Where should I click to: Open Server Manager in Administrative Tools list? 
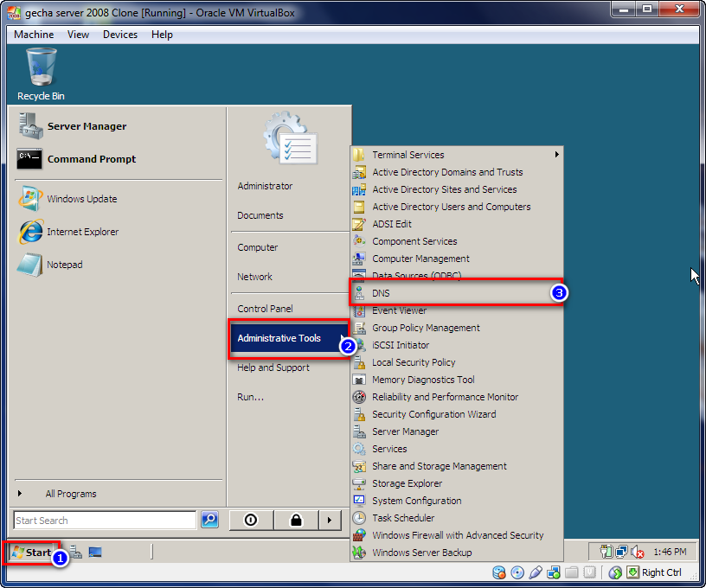tap(457, 431)
